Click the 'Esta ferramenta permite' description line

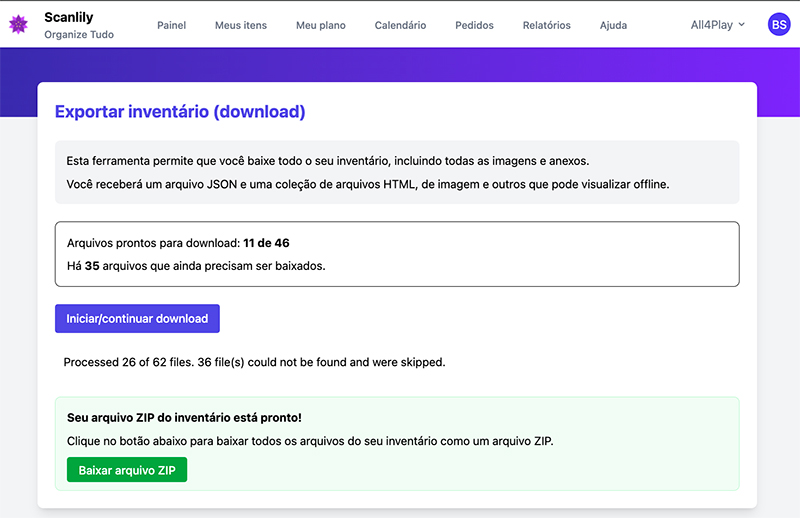[328, 161]
